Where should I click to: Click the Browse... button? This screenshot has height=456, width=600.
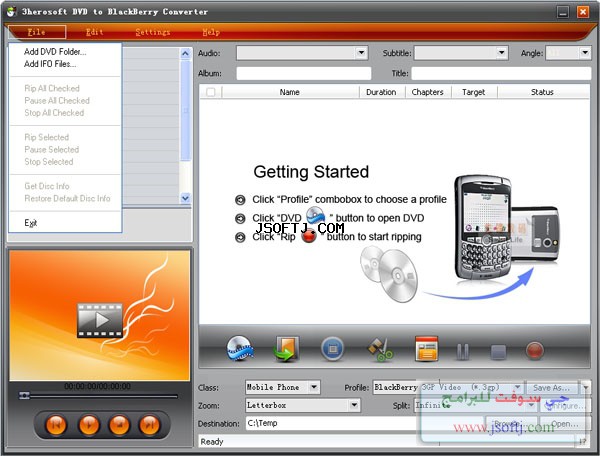coord(511,424)
